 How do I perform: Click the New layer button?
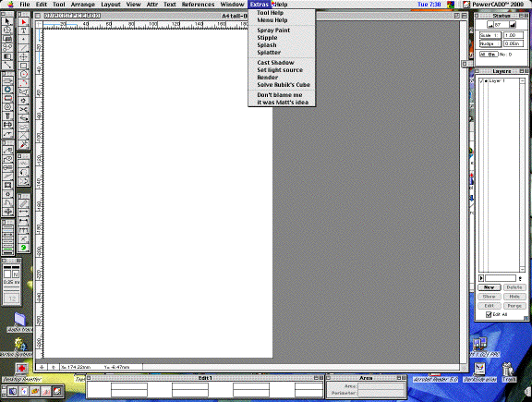489,287
